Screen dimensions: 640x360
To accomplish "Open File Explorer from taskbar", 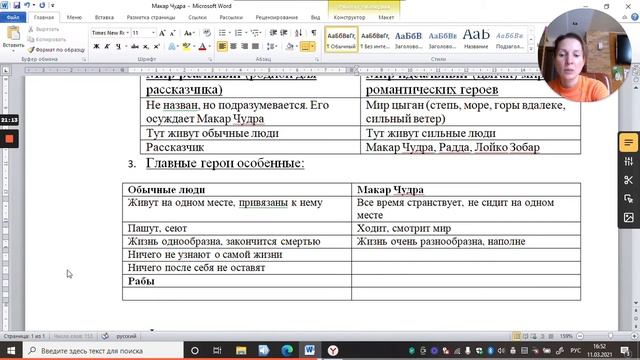I will 241,351.
